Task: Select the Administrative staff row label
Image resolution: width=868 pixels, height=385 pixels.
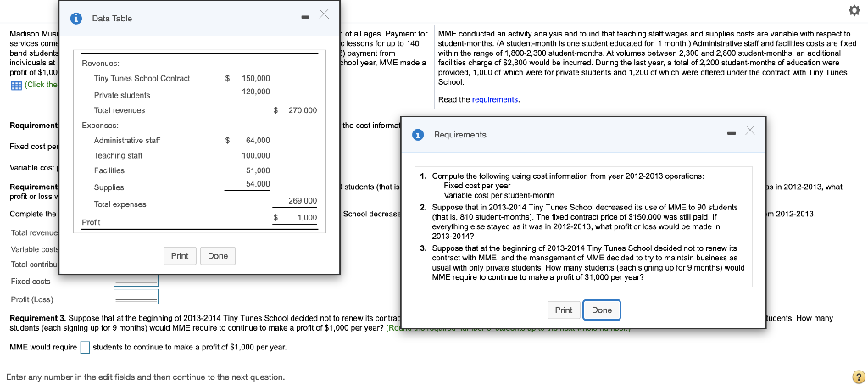Action: [127, 141]
